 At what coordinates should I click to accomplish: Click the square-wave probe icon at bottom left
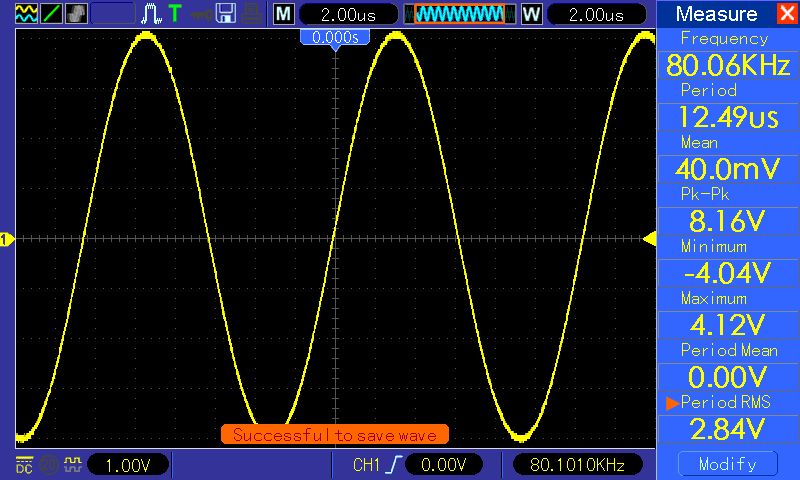coord(72,464)
